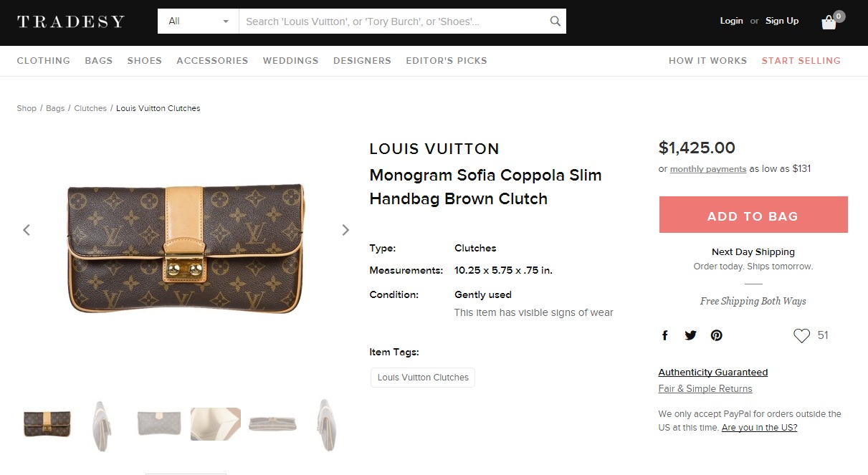
Task: Show previous product image arrow
Action: pos(27,230)
